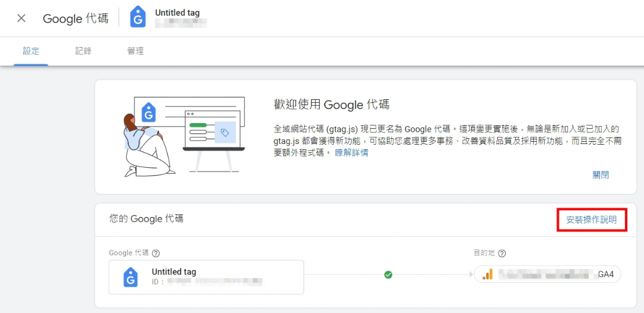644x313 pixels.
Task: Select the header 'Untitled tag' title
Action: (x=178, y=13)
